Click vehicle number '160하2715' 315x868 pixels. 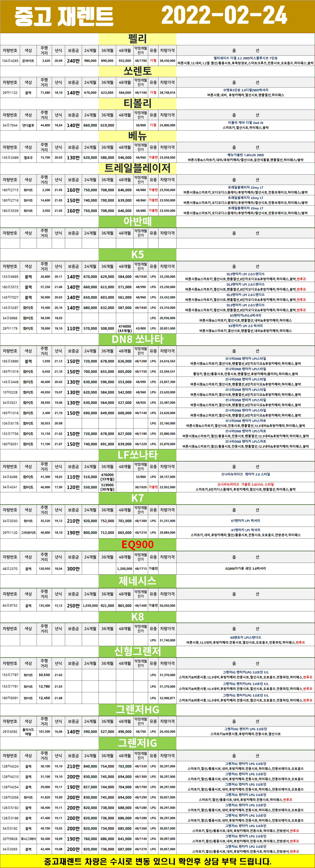[10, 190]
